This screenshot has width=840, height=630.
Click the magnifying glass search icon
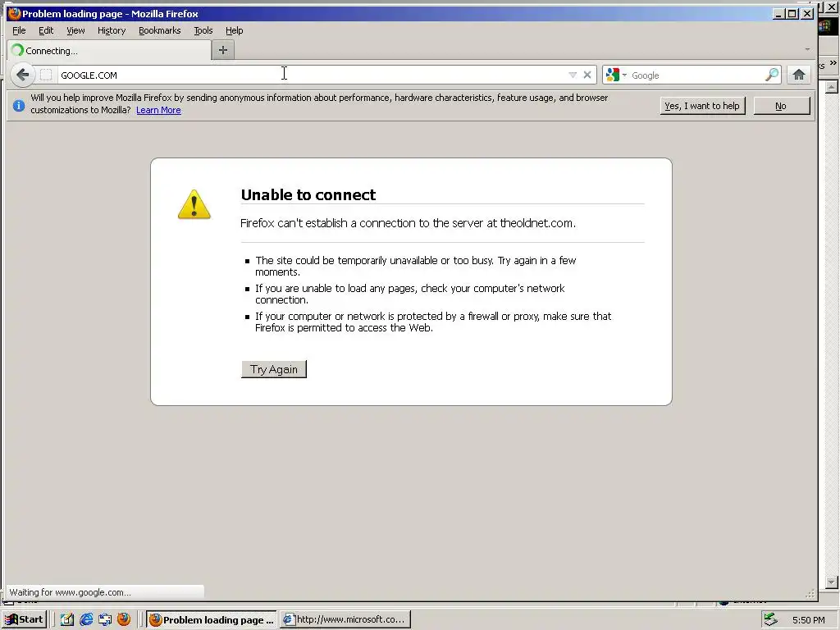click(x=771, y=75)
